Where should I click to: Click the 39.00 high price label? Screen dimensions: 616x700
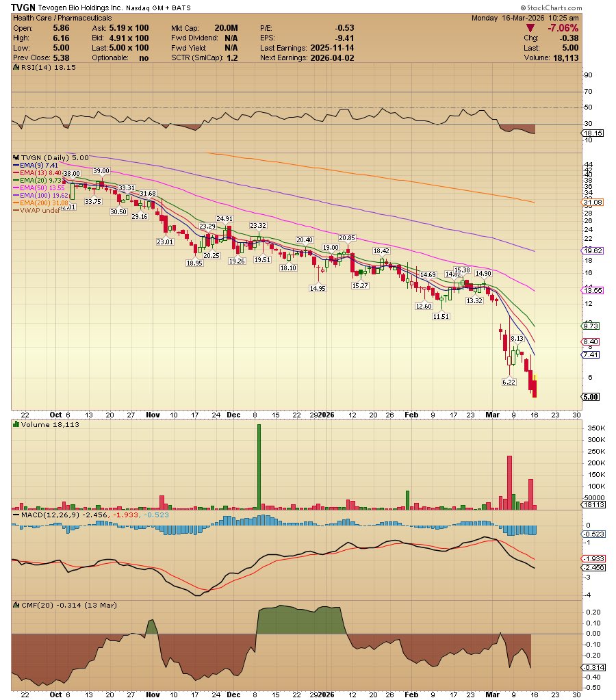point(101,171)
